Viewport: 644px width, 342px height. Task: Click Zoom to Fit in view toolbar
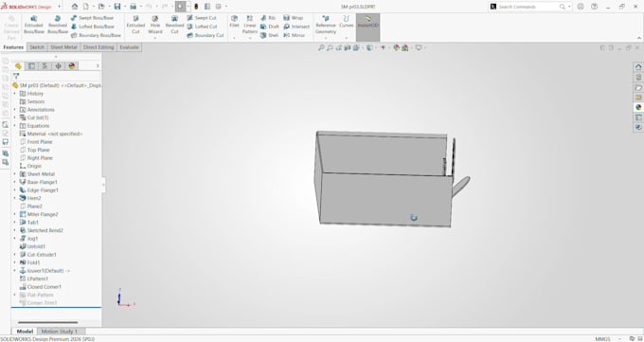[321, 47]
